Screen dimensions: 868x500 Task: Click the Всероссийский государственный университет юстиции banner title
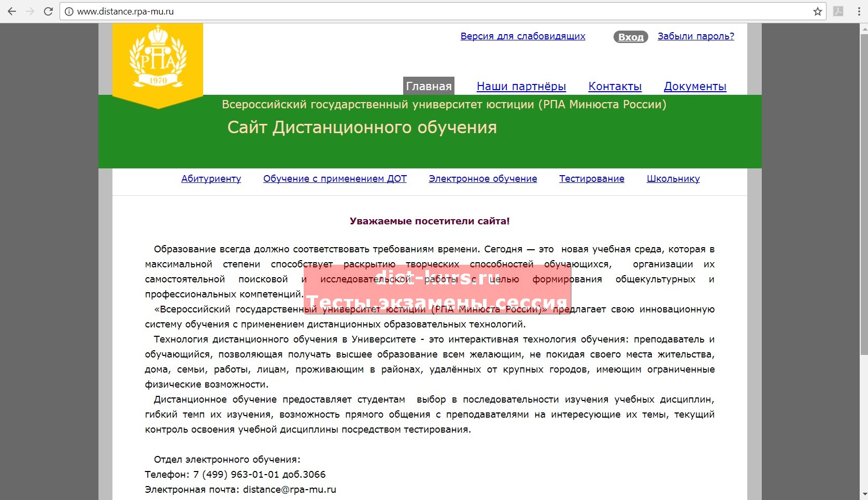(x=444, y=105)
